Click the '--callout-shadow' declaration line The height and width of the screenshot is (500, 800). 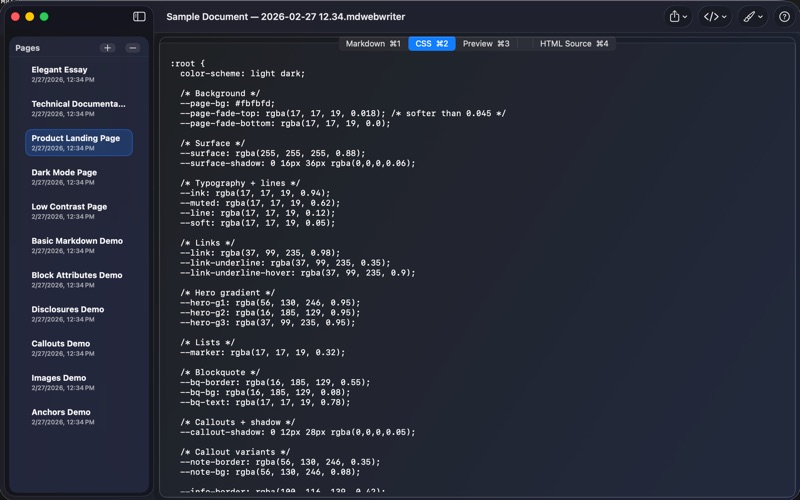(x=297, y=432)
